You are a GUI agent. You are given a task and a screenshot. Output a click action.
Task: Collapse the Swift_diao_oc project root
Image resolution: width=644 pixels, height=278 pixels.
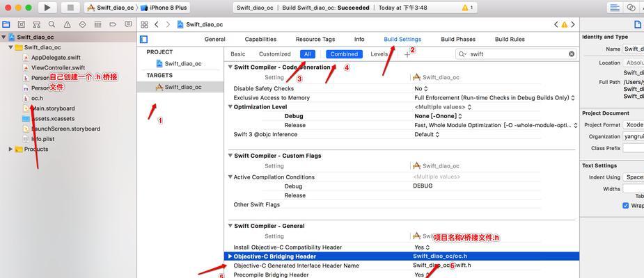point(3,37)
